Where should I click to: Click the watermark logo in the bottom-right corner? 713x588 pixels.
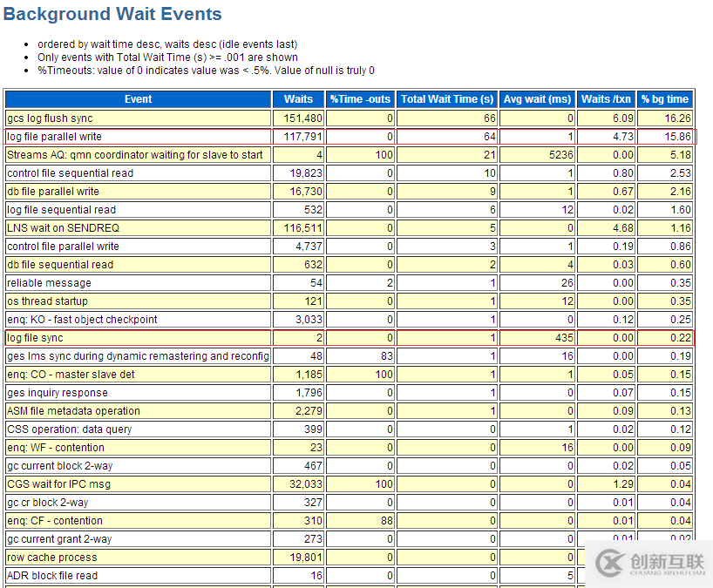coord(649,562)
